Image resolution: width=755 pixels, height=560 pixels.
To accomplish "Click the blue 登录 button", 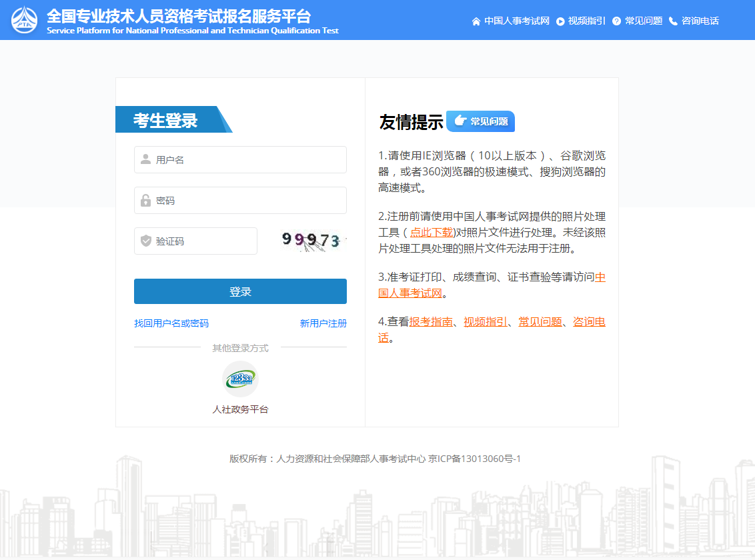I will [240, 291].
